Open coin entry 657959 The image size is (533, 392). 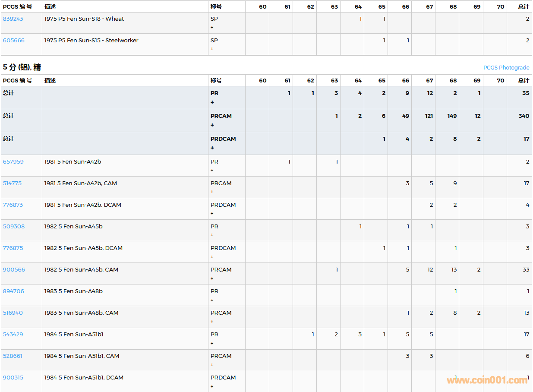(13, 162)
